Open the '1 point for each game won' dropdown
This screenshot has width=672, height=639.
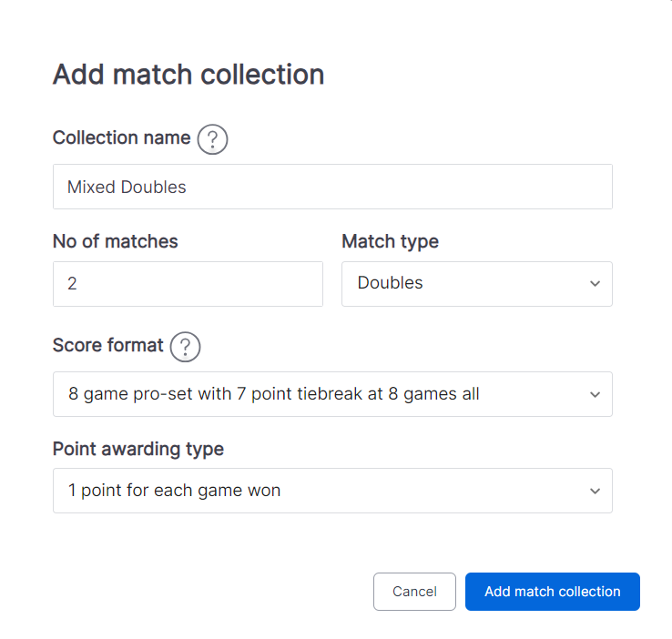(332, 491)
